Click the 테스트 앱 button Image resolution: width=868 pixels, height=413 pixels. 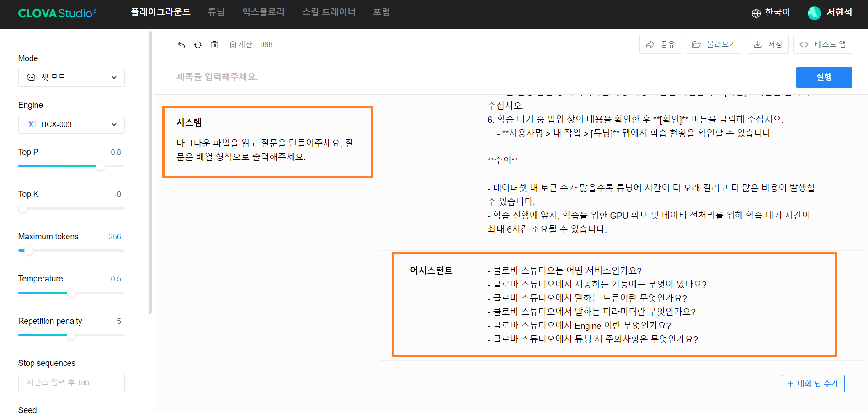click(823, 44)
